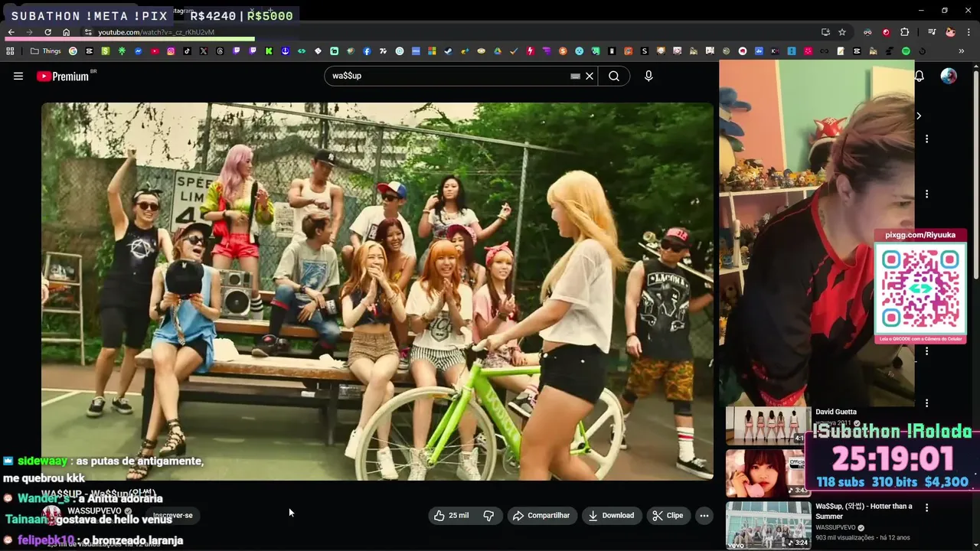Open the Hotter than a Summer thumbnail

[768, 525]
